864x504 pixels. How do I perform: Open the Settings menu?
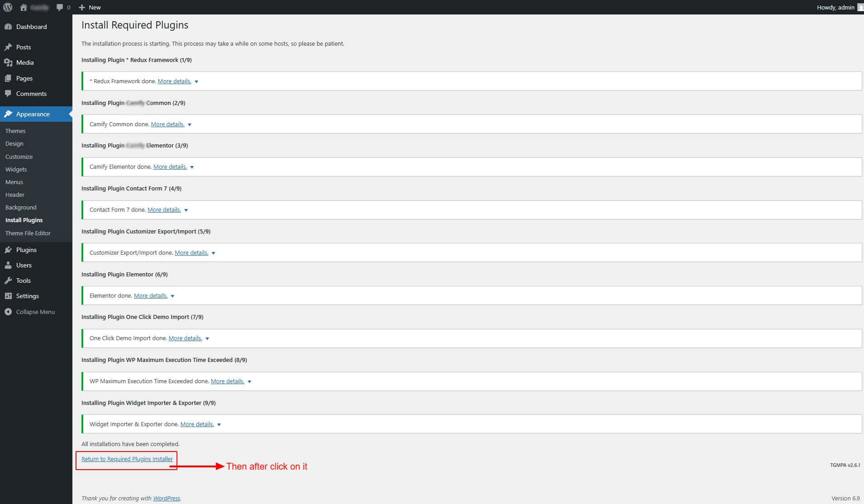[27, 296]
